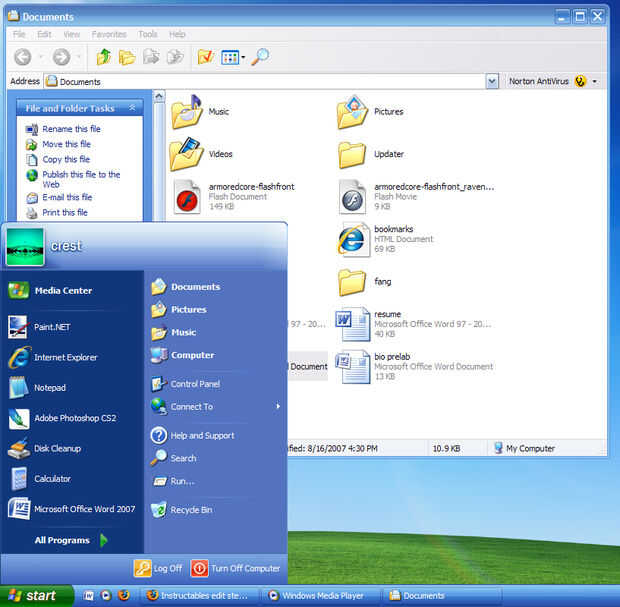Screen dimensions: 620x607
Task: Collapse the File and Folder Tasks panel
Action: (x=132, y=108)
